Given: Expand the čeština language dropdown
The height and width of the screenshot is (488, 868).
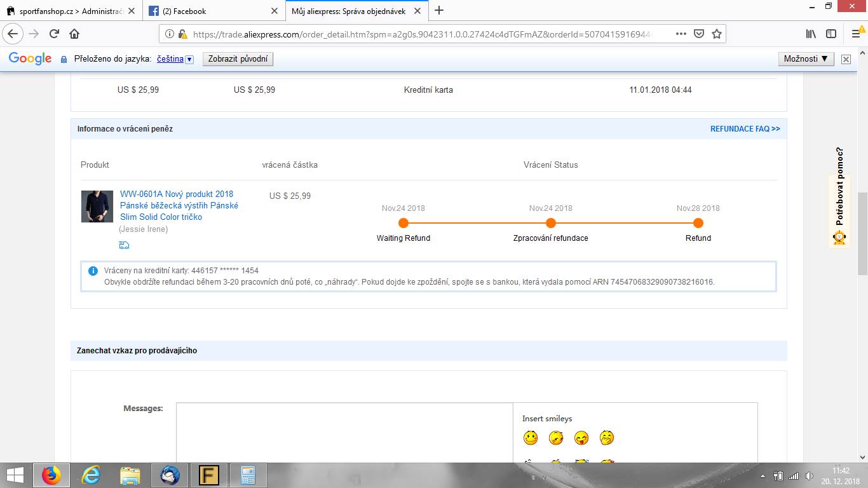Looking at the screenshot, I should (x=189, y=59).
